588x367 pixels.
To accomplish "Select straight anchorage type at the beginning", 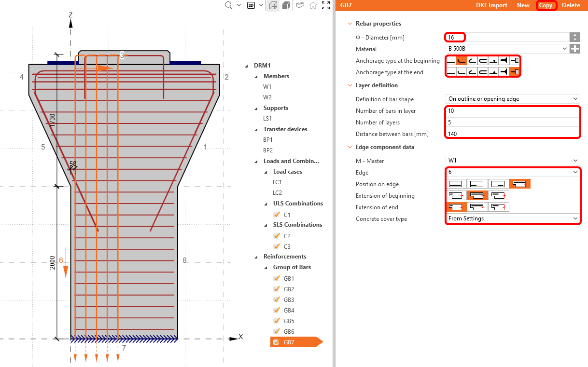I will pyautogui.click(x=451, y=60).
